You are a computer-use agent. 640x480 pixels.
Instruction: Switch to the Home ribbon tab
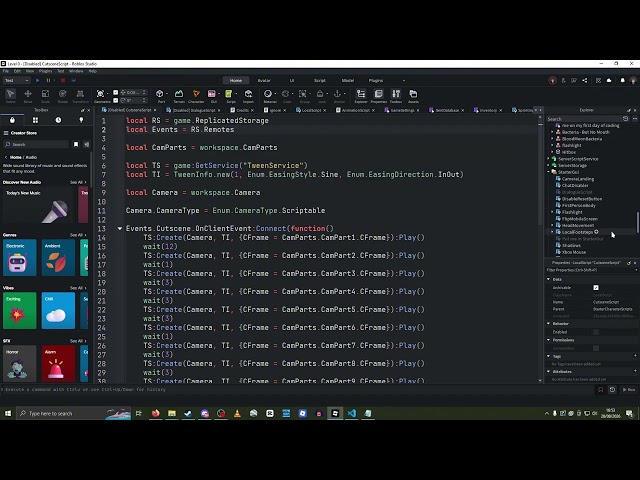pyautogui.click(x=236, y=80)
